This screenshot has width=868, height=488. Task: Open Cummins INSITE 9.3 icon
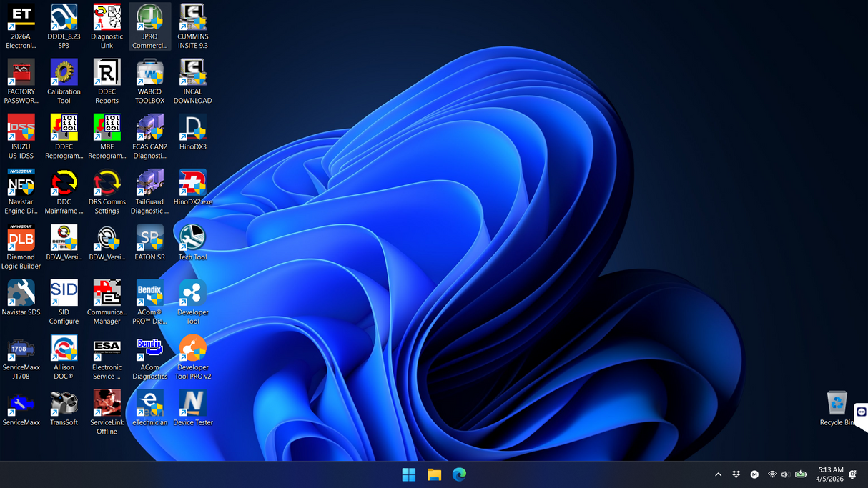192,26
